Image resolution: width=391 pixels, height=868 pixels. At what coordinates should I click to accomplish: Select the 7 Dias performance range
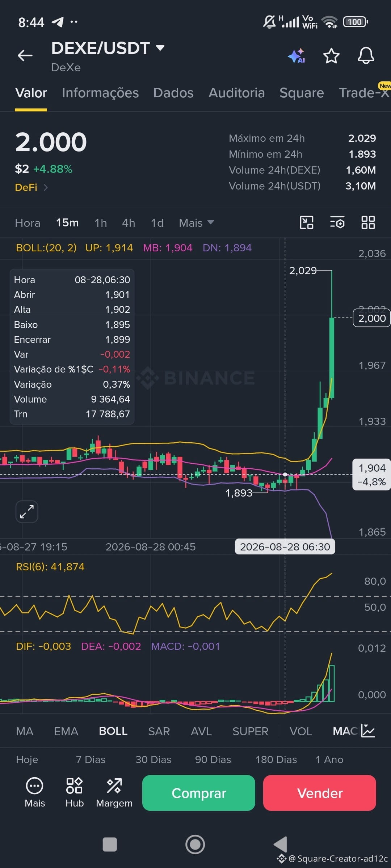(x=91, y=759)
